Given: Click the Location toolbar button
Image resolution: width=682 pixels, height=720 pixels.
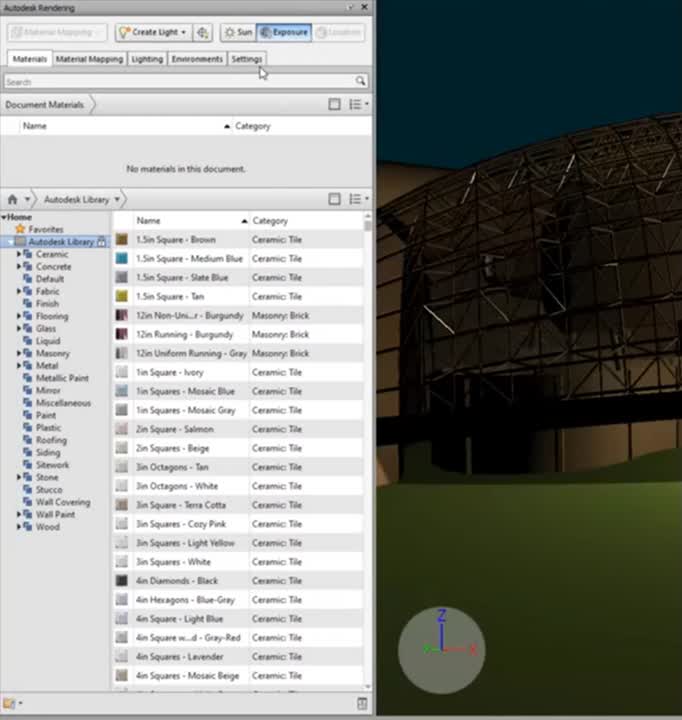Looking at the screenshot, I should click(x=338, y=32).
